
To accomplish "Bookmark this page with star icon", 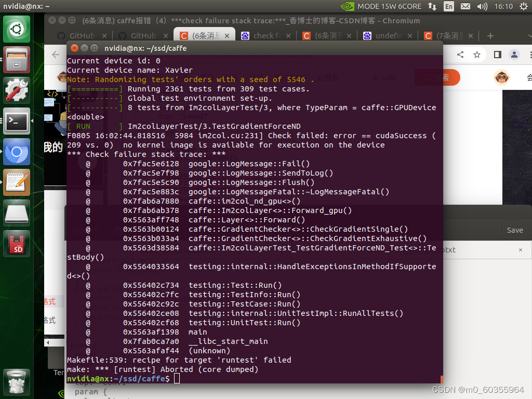I will (x=477, y=54).
